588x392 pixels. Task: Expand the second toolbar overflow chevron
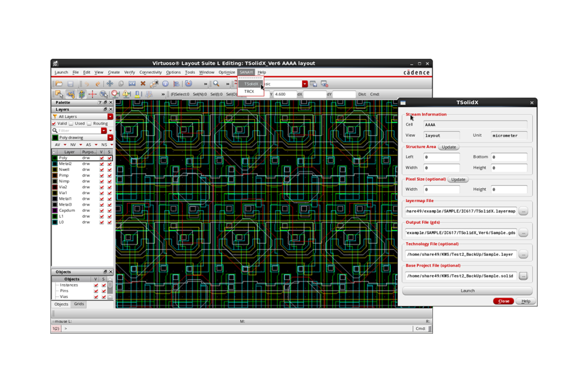click(x=163, y=94)
